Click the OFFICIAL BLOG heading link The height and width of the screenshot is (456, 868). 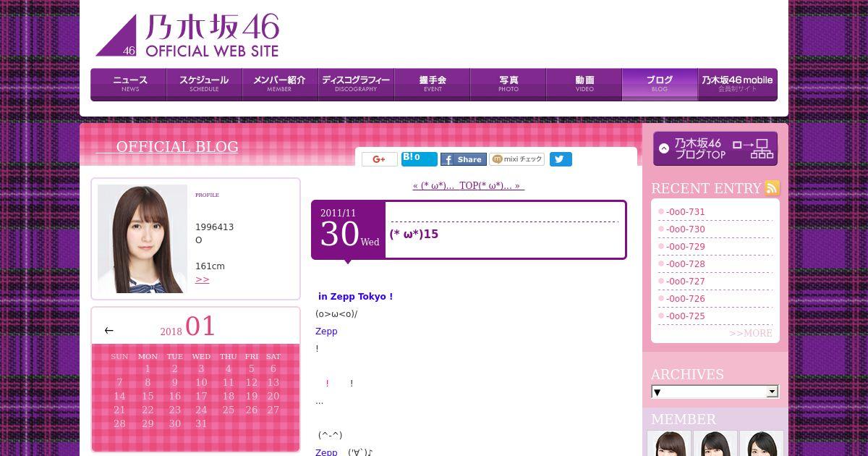tap(168, 147)
